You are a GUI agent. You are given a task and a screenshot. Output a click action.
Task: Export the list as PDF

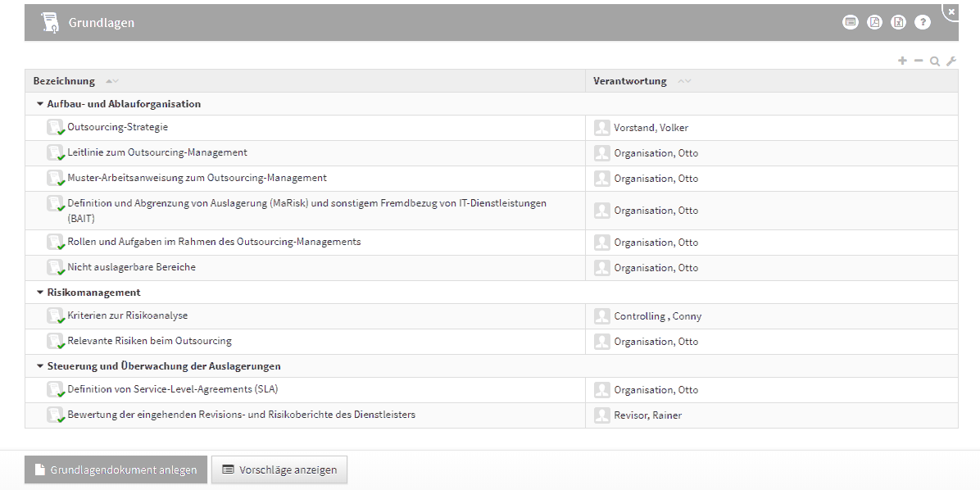click(874, 22)
